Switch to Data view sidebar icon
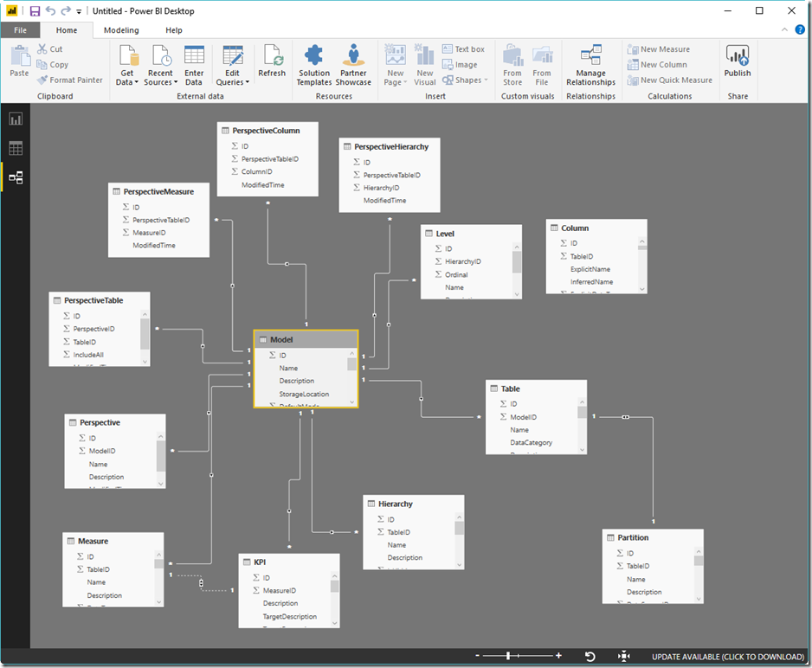 click(16, 149)
